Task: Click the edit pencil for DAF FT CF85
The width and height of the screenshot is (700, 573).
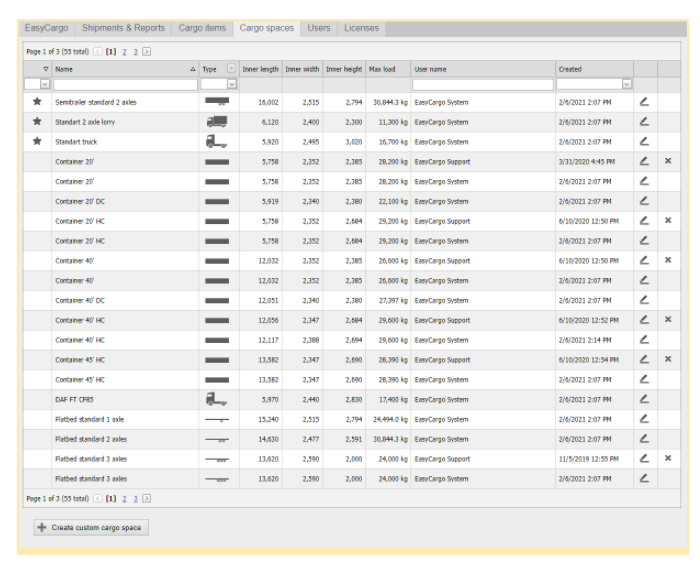Action: (644, 399)
